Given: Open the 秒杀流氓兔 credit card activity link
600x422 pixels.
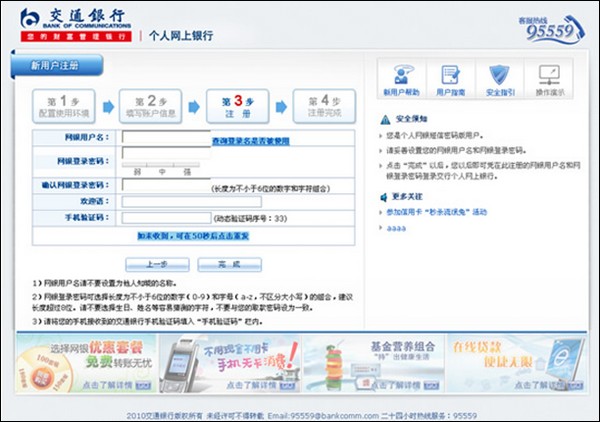Looking at the screenshot, I should [438, 213].
